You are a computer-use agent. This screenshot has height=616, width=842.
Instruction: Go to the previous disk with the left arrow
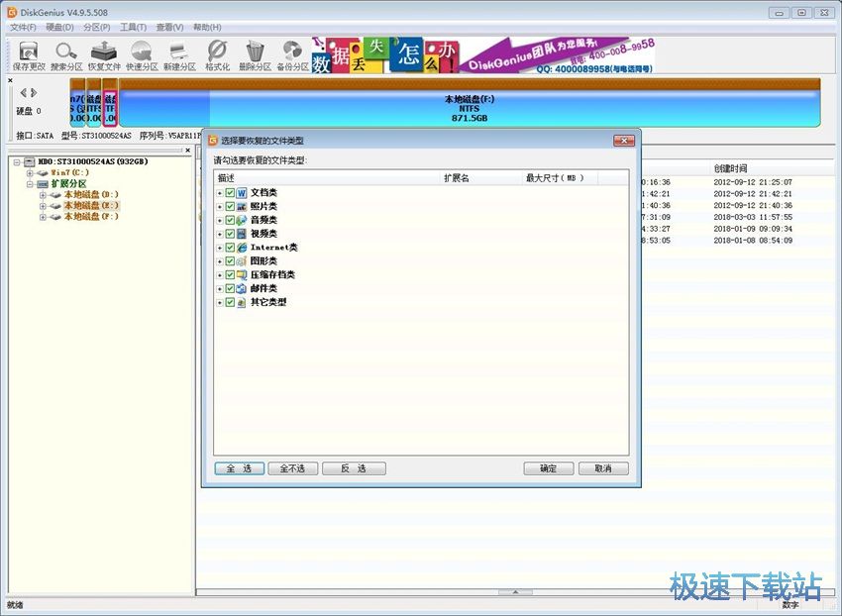(x=23, y=93)
